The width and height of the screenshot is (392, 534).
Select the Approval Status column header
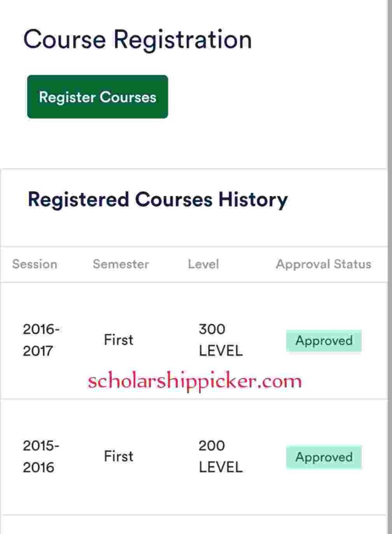tap(324, 264)
